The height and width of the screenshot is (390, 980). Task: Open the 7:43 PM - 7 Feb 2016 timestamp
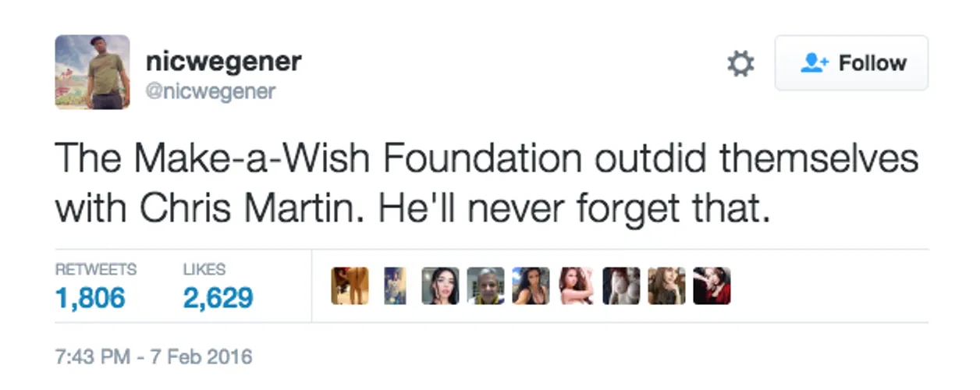tap(154, 357)
